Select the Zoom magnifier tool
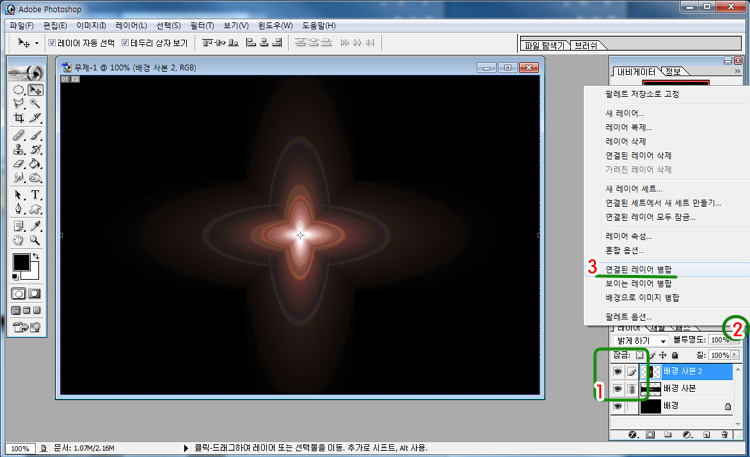 click(35, 240)
